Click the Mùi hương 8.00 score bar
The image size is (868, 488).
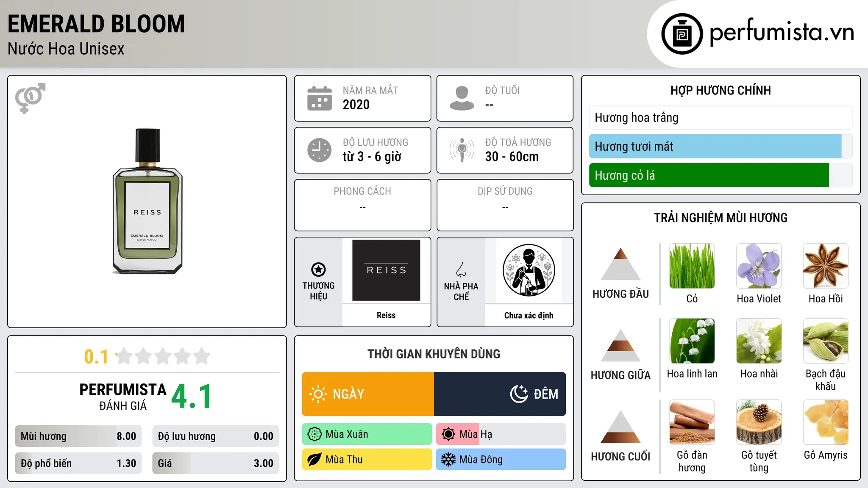(x=78, y=436)
